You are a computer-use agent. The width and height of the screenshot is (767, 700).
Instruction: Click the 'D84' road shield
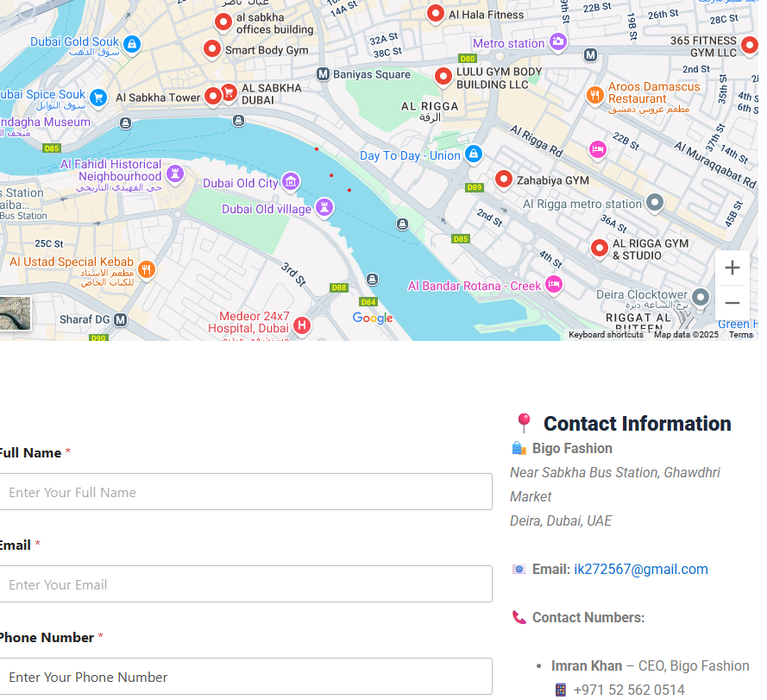[x=368, y=302]
